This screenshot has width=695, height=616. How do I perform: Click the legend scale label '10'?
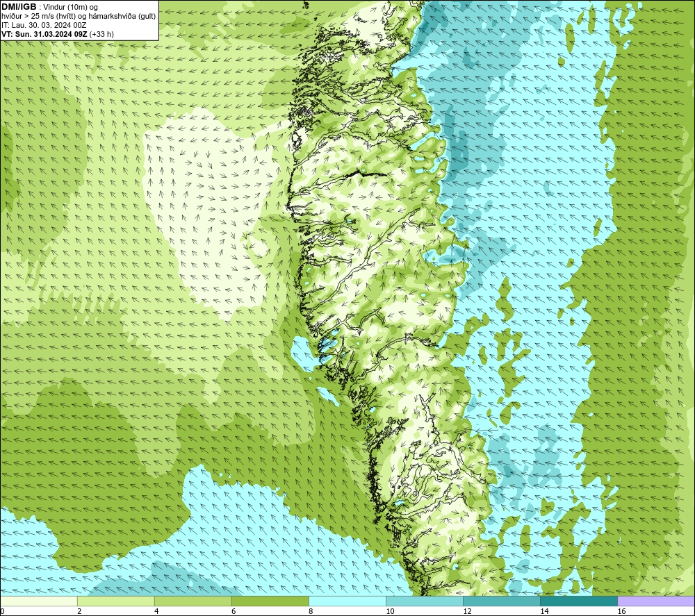(390, 611)
